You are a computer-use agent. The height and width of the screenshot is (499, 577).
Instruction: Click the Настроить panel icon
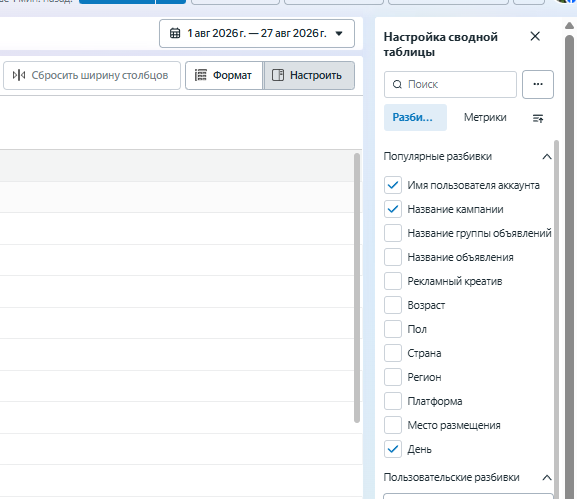click(x=278, y=75)
